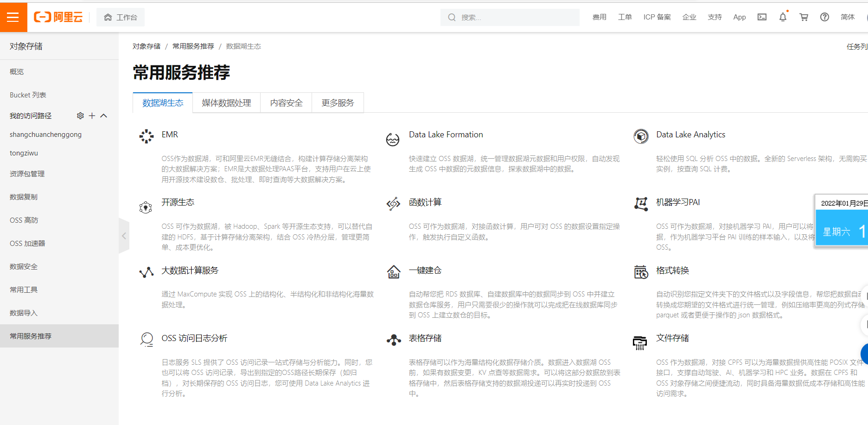Open the notifications bell
Screen dimensions: 868x425
(x=783, y=17)
